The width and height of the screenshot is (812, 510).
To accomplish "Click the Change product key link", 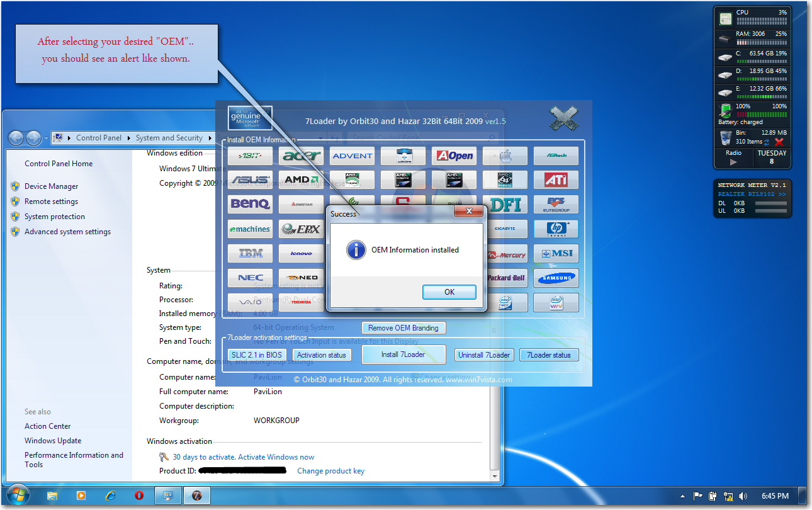I will tap(330, 471).
